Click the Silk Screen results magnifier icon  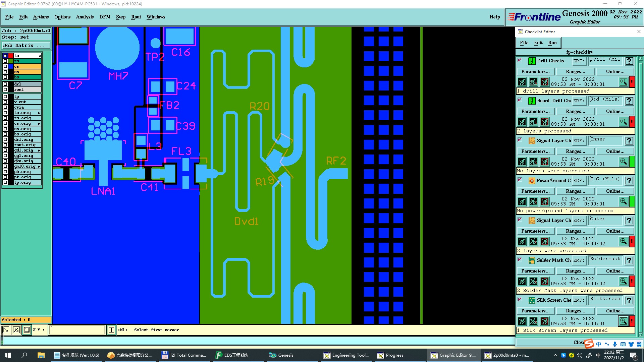[623, 321]
